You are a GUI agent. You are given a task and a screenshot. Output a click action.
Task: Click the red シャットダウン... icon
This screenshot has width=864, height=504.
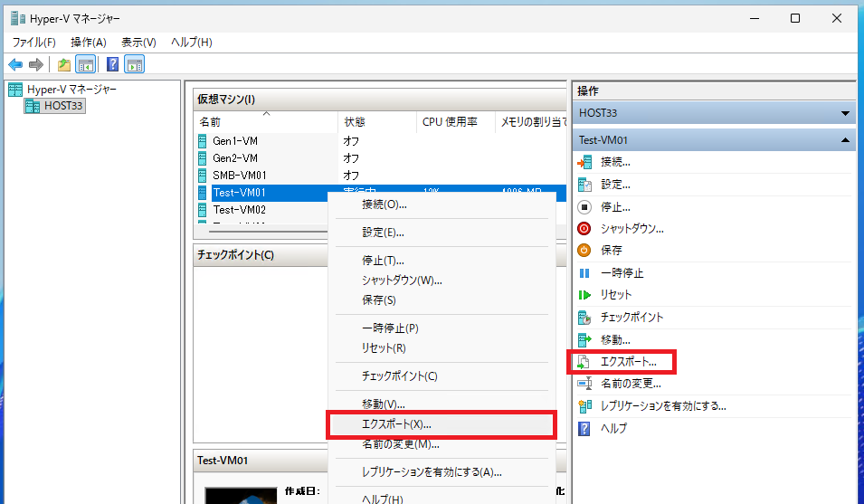click(584, 229)
